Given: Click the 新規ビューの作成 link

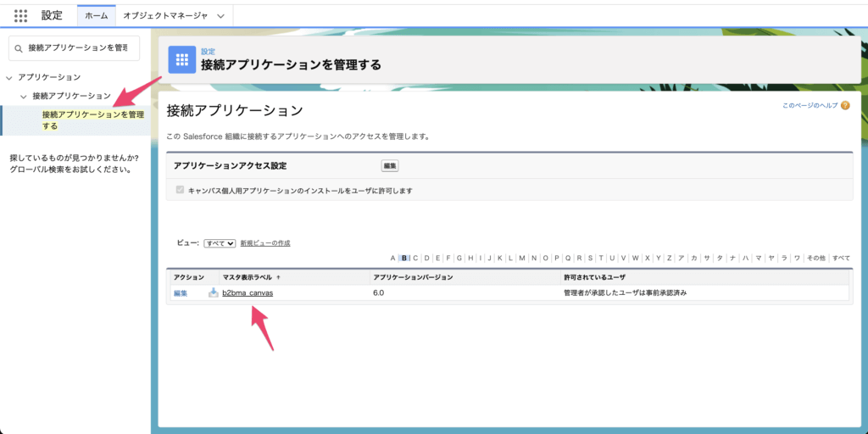Looking at the screenshot, I should coord(265,243).
